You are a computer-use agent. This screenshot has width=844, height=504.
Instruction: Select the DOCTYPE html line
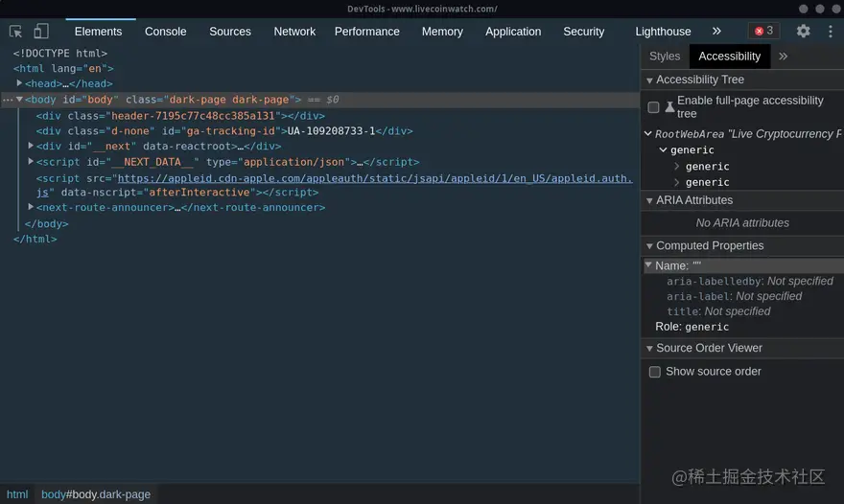pos(60,54)
